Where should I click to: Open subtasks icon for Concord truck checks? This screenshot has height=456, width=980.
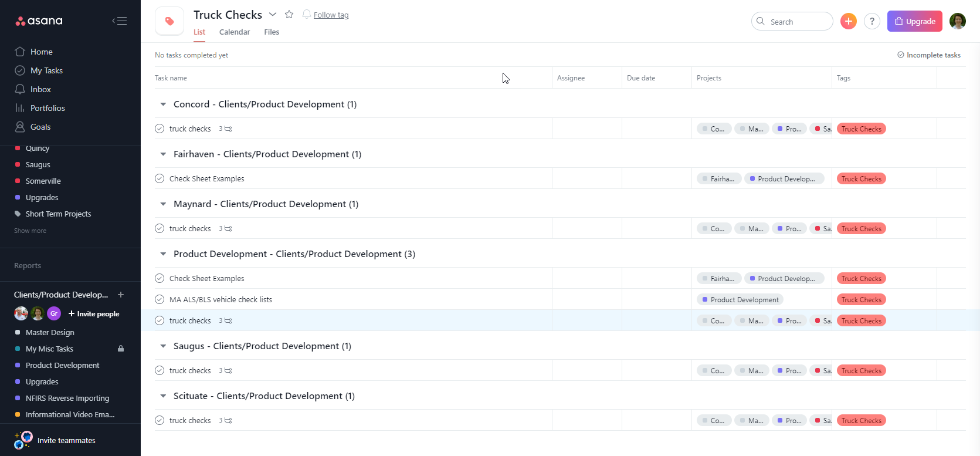click(228, 129)
